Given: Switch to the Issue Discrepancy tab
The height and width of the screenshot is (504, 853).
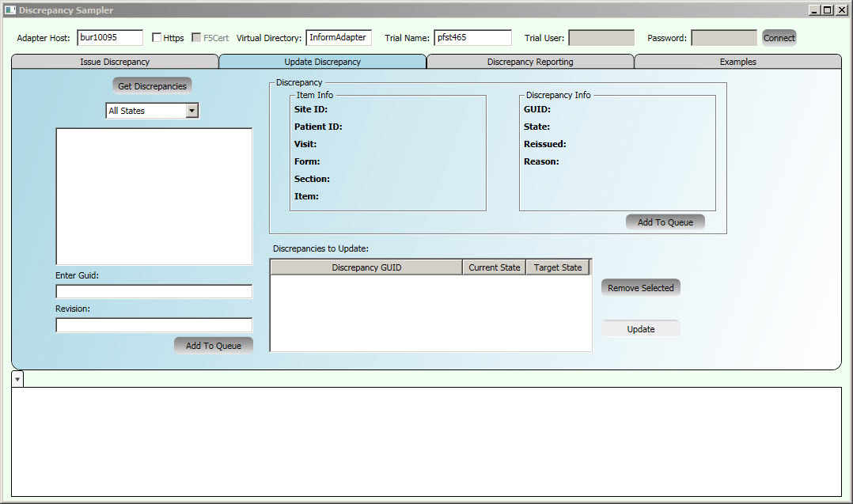Looking at the screenshot, I should point(115,62).
